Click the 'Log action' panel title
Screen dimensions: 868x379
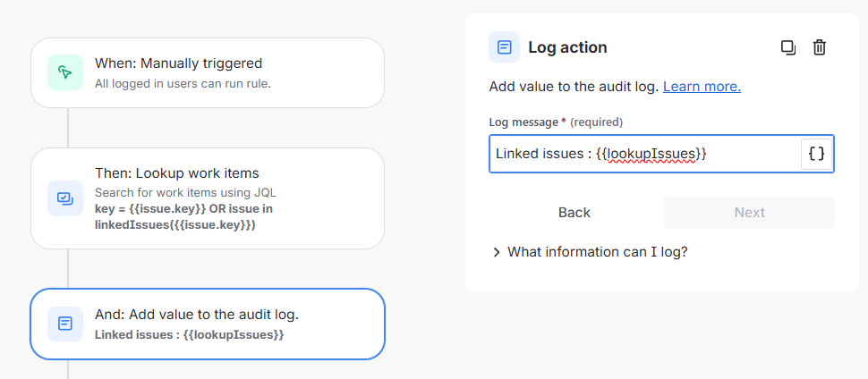click(x=567, y=47)
